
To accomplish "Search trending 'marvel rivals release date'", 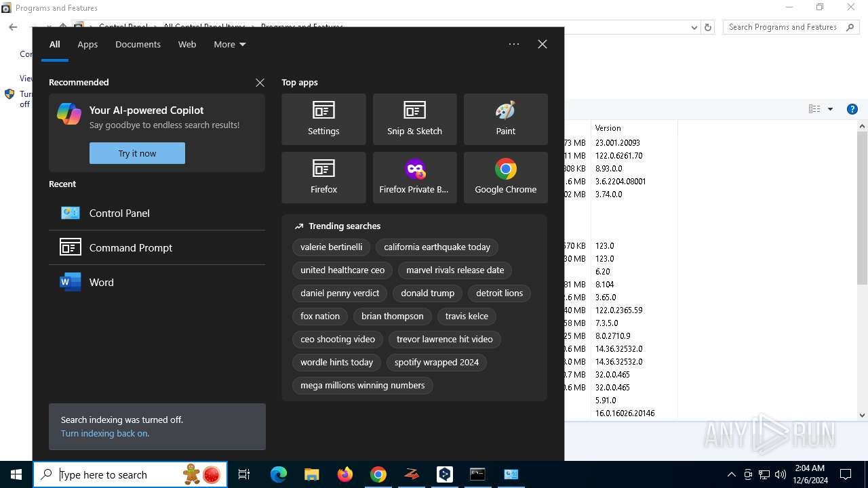I will pos(455,270).
